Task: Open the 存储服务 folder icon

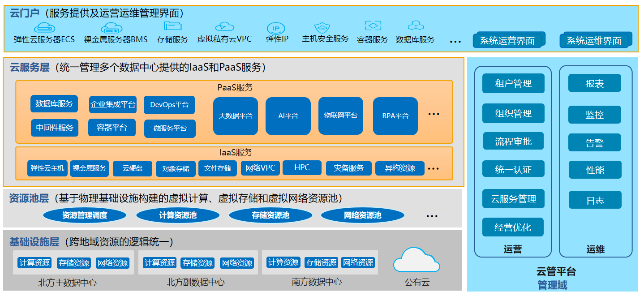Action: 172,26
